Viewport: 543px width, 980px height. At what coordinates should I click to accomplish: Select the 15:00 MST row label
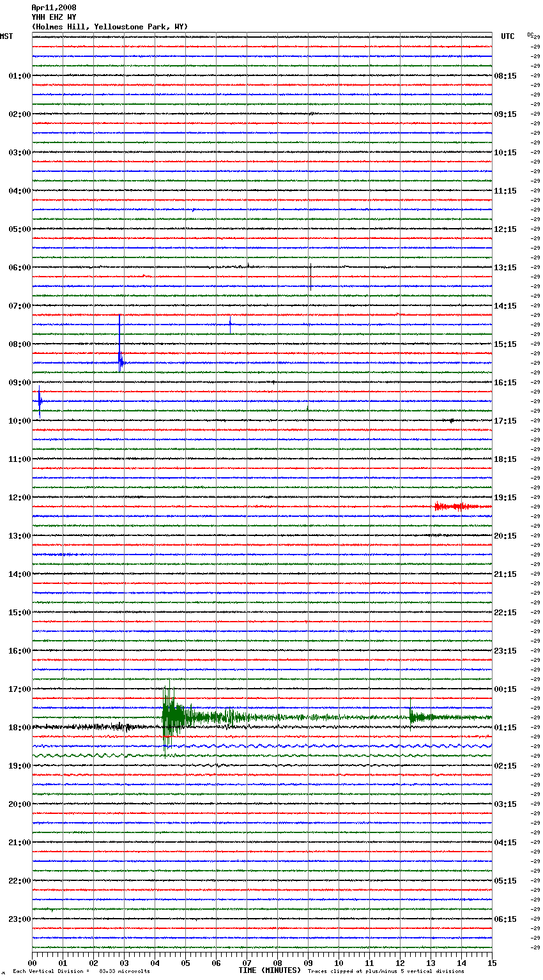point(20,613)
